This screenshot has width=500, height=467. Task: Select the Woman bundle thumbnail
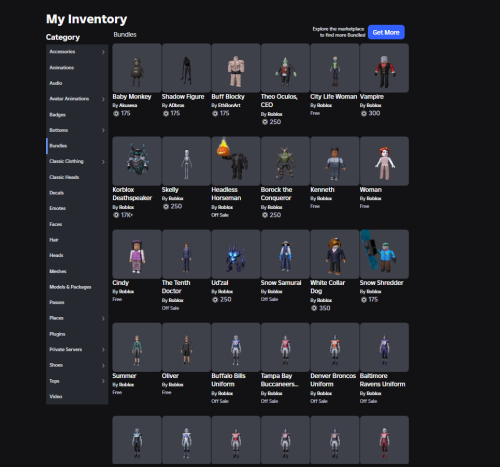[x=384, y=161]
